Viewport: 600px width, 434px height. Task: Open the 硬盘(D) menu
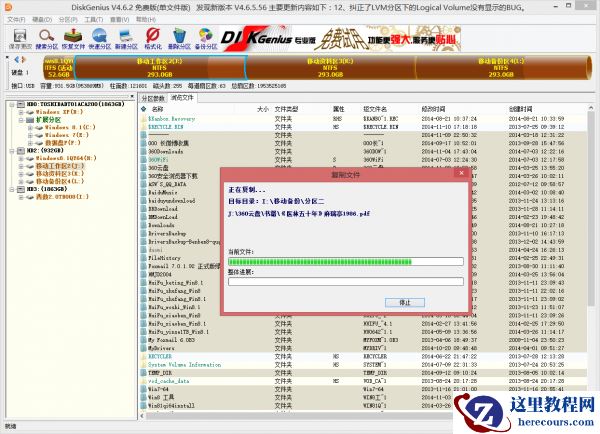[42, 19]
